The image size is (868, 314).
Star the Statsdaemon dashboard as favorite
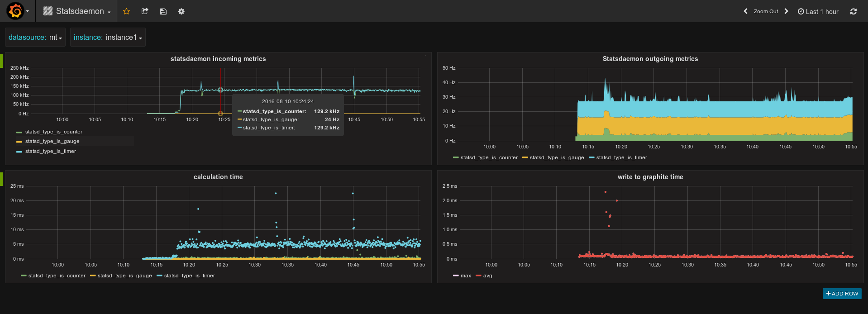[127, 11]
